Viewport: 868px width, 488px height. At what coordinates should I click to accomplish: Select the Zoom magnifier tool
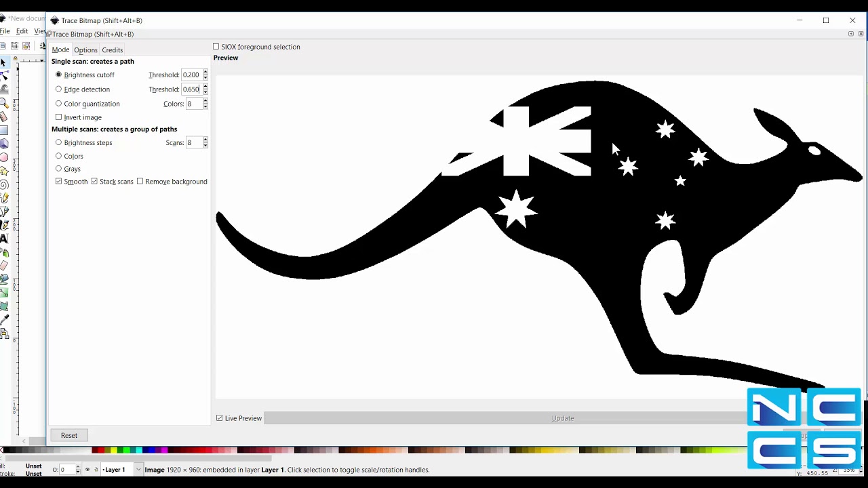4,102
